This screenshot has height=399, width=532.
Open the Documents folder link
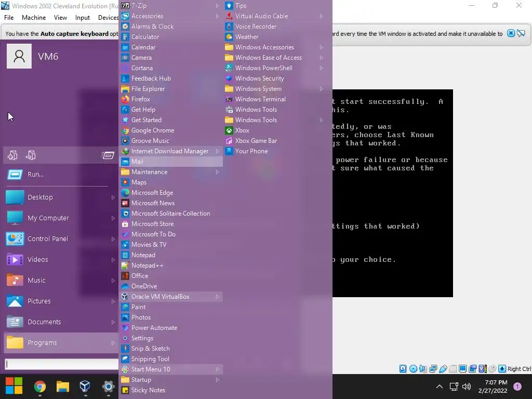click(x=61, y=322)
